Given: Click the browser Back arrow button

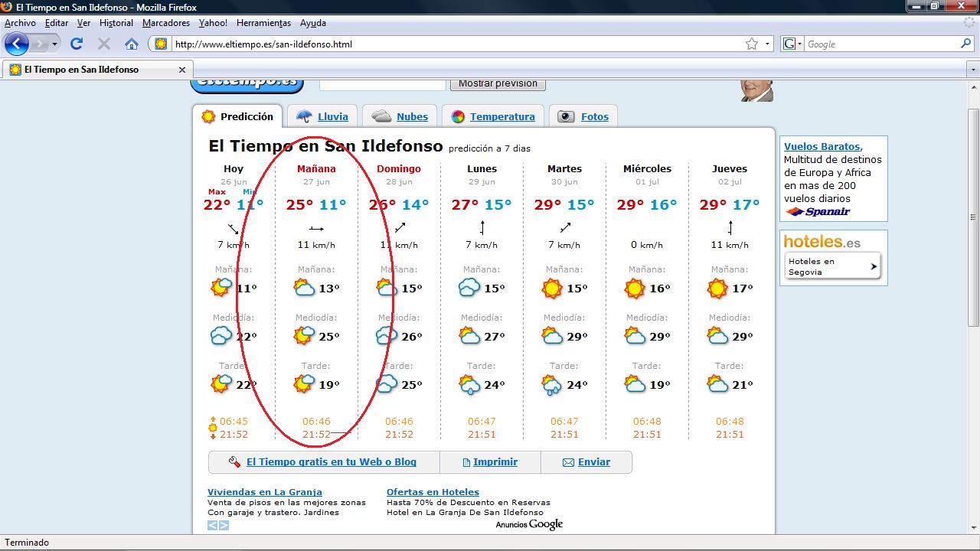Looking at the screenshot, I should pyautogui.click(x=17, y=44).
